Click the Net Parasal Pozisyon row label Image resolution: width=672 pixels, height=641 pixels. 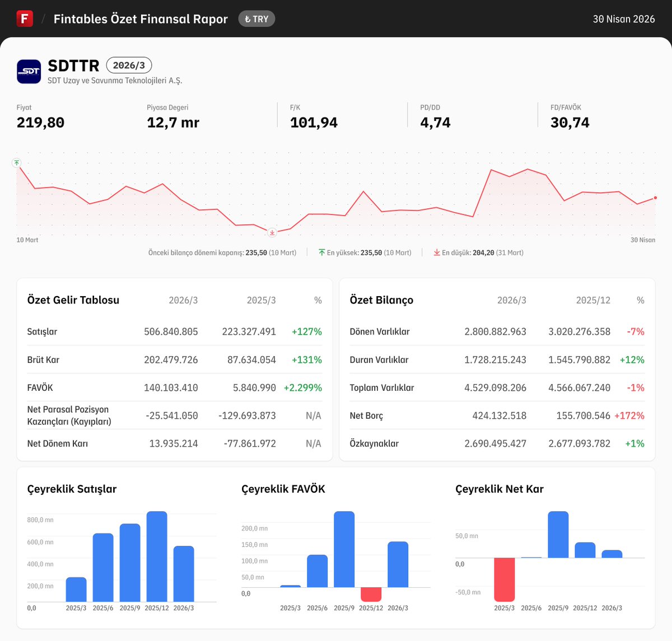pyautogui.click(x=69, y=415)
